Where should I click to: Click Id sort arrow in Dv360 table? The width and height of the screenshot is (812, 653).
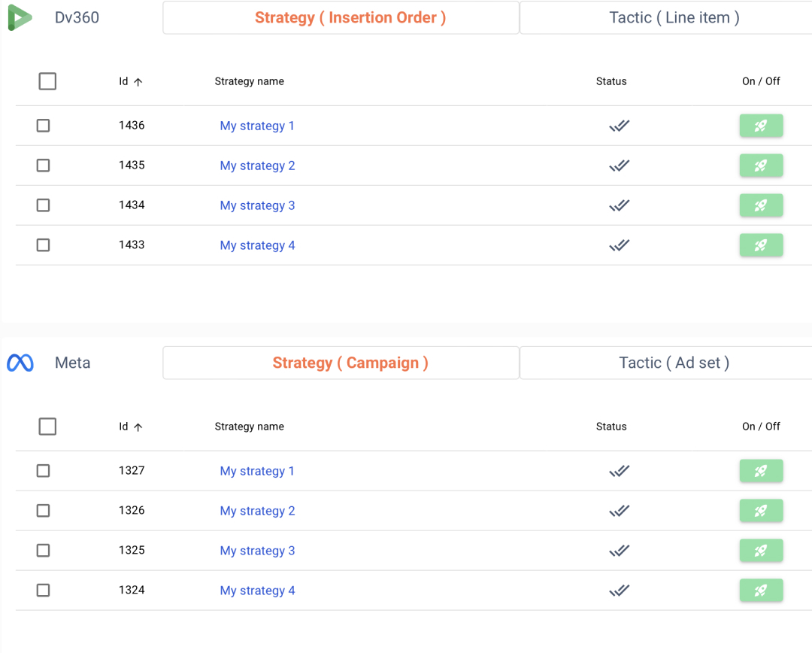coord(138,82)
